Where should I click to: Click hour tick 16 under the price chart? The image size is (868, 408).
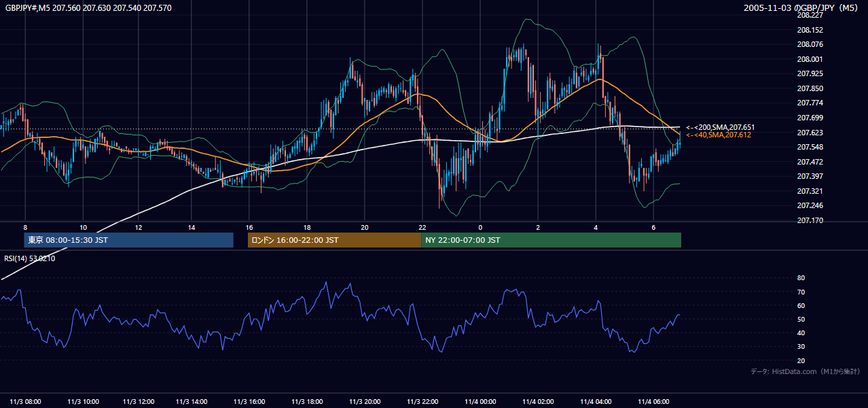(x=249, y=227)
